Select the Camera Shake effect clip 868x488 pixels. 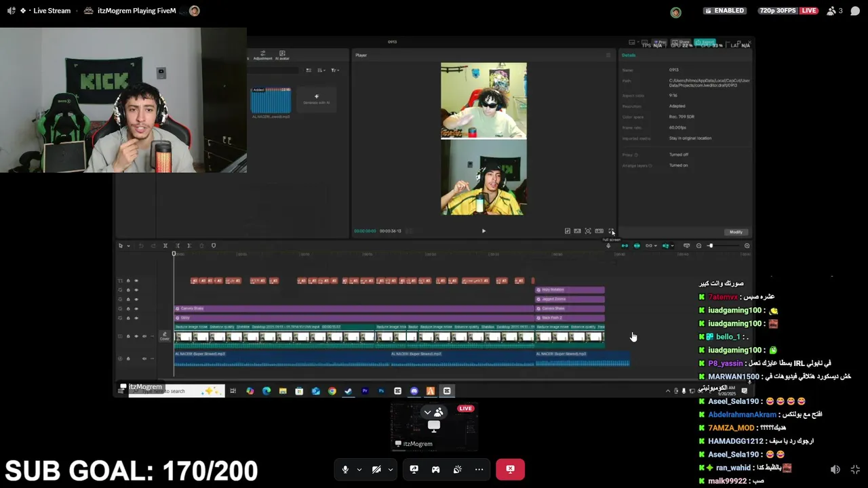click(353, 308)
